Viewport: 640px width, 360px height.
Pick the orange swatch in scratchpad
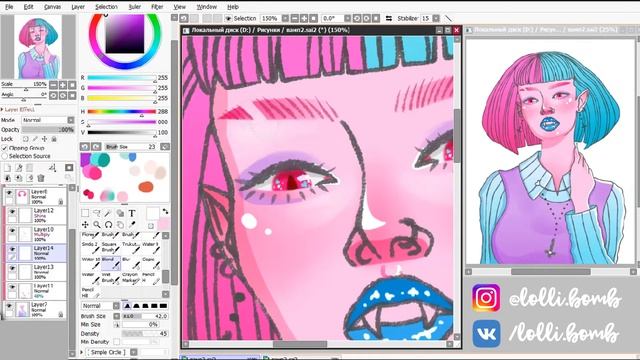pos(145,187)
